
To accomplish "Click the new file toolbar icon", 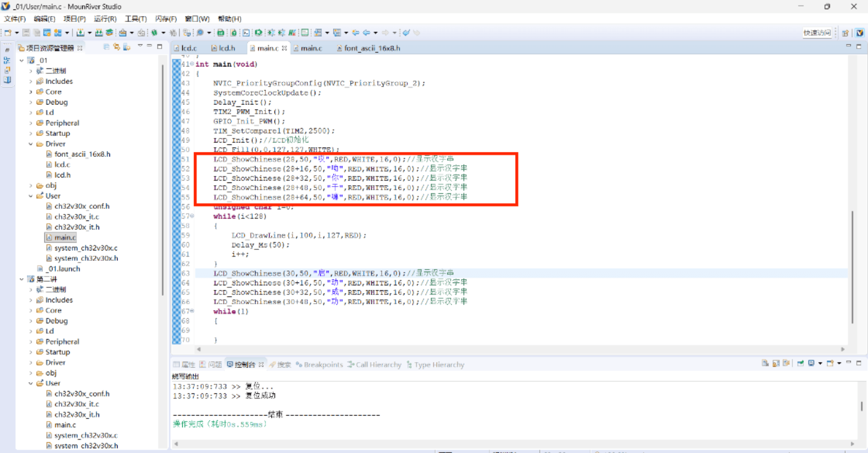I will [8, 33].
